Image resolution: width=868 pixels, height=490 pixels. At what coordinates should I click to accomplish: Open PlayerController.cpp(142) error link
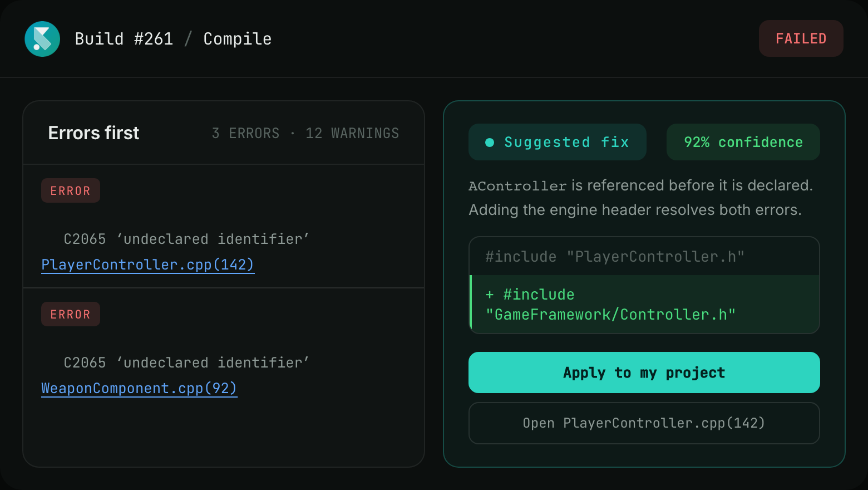tap(148, 264)
